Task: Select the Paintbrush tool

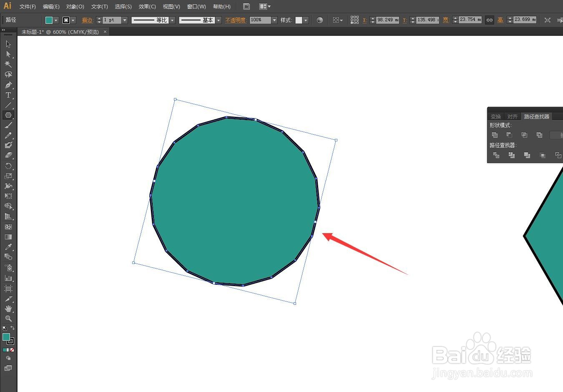Action: (8, 125)
